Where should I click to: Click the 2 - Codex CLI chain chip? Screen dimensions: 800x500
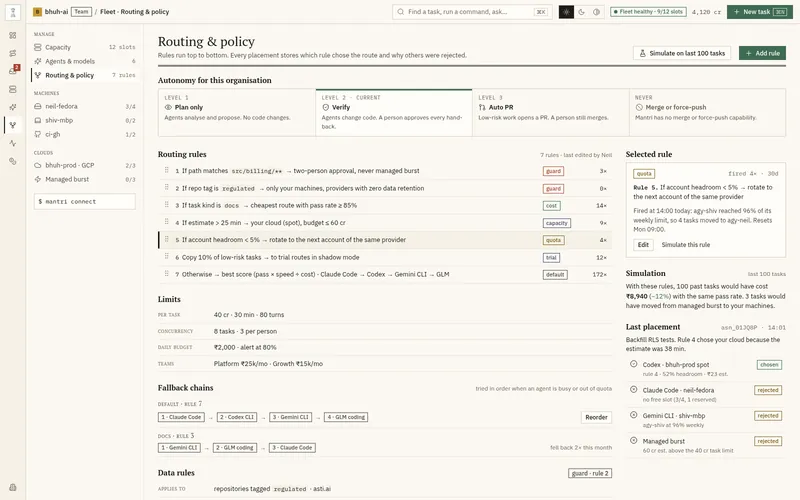point(237,417)
